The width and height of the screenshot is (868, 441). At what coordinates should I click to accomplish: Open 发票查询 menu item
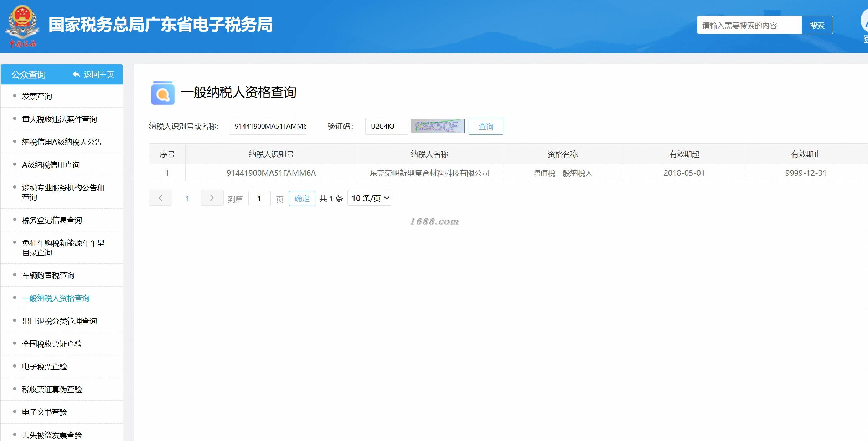click(37, 96)
